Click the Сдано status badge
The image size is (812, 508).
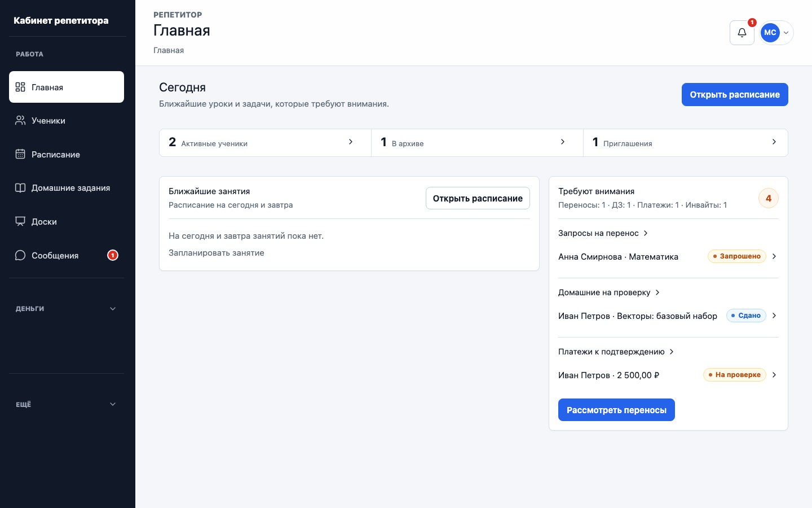coord(746,316)
